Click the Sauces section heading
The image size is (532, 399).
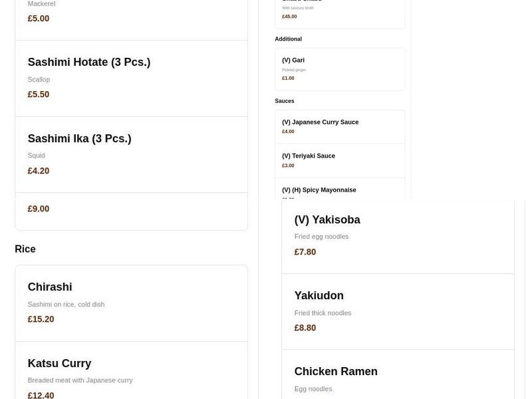285,101
